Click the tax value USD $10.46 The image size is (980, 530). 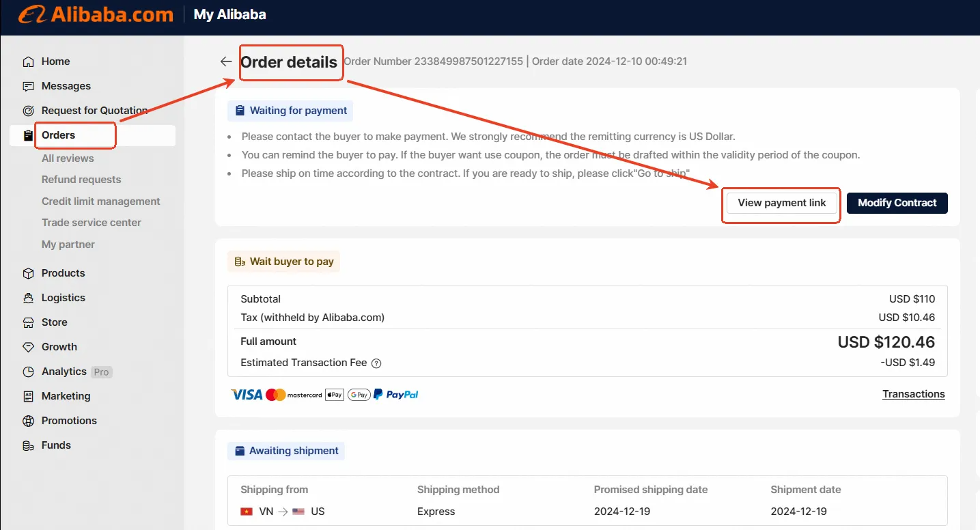[907, 318]
